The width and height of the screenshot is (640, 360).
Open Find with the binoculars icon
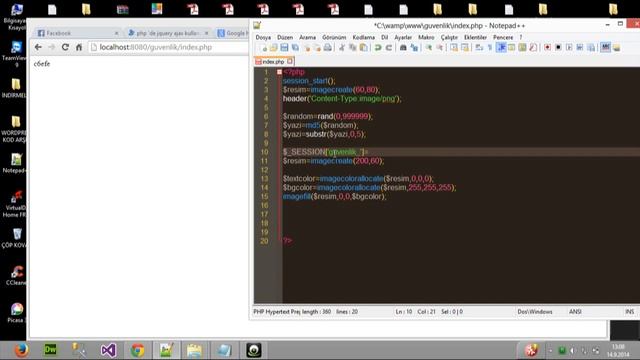(x=403, y=48)
